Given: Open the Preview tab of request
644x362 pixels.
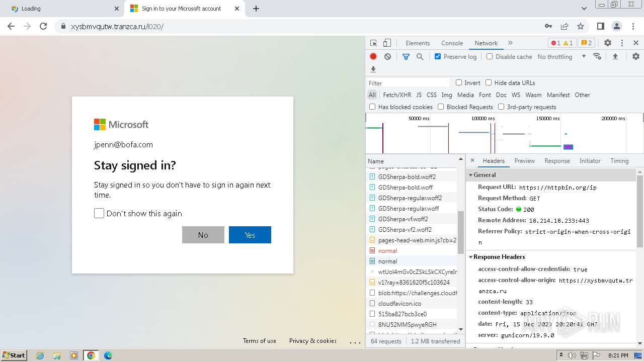Looking at the screenshot, I should 524,161.
